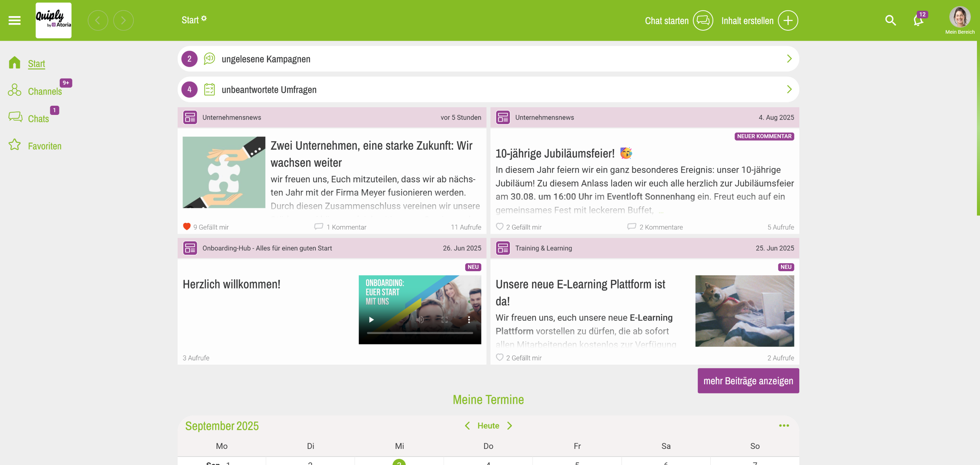The height and width of the screenshot is (465, 980).
Task: Click the Chat starten speech bubble icon
Action: [x=703, y=20]
